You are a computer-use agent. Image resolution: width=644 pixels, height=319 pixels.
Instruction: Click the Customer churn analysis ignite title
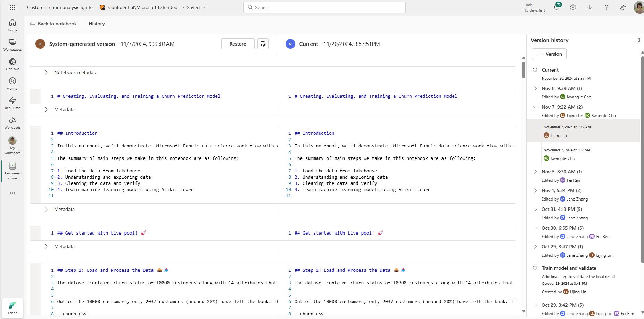60,7
